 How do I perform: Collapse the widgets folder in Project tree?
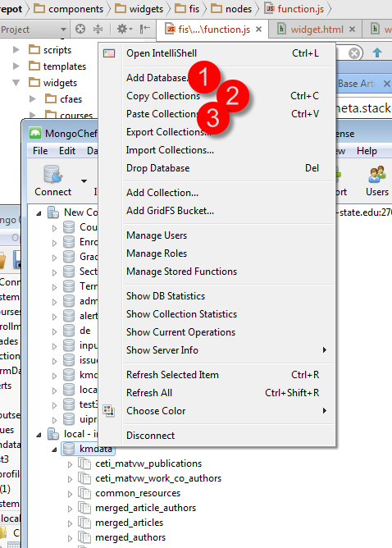16,83
